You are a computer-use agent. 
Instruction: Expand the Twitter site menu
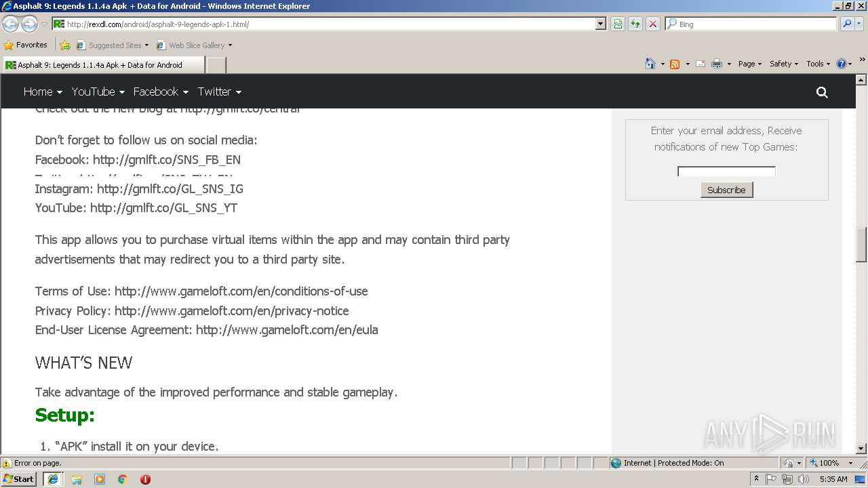tap(220, 91)
